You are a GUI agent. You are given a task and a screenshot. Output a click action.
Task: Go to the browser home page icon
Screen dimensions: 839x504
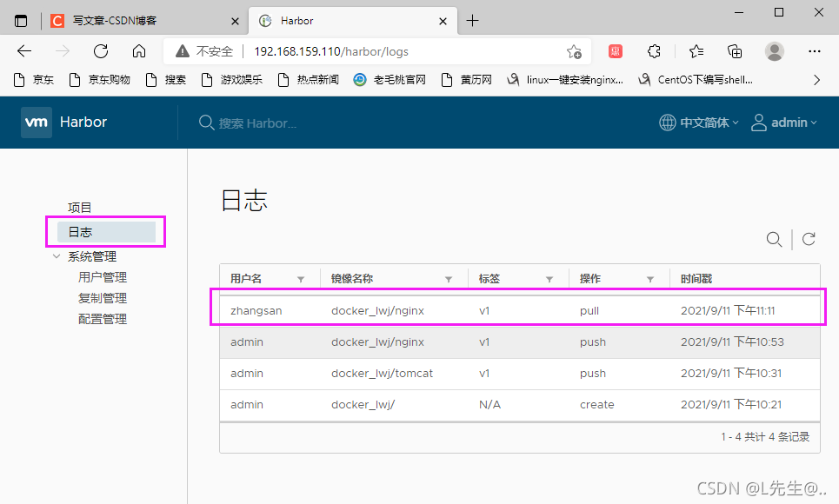tap(139, 51)
